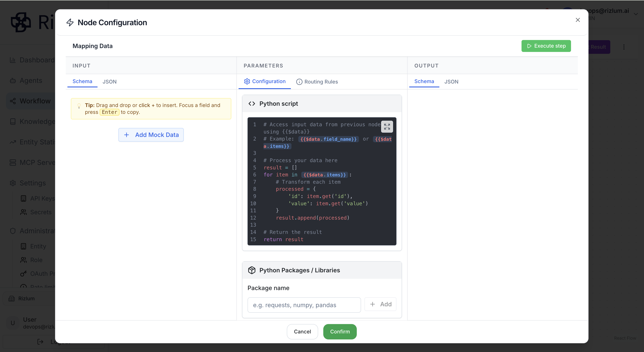This screenshot has width=644, height=352.
Task: Click the lightbulb icon in the Tip box
Action: point(79,106)
